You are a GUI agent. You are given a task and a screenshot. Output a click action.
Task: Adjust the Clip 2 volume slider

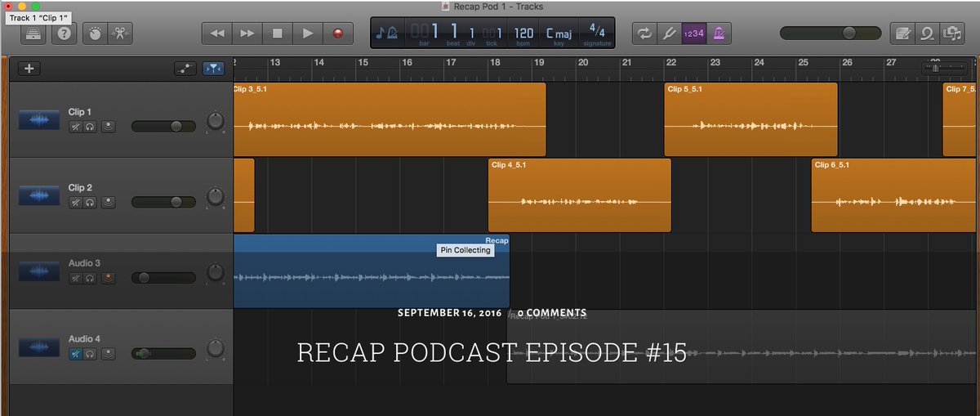(163, 202)
